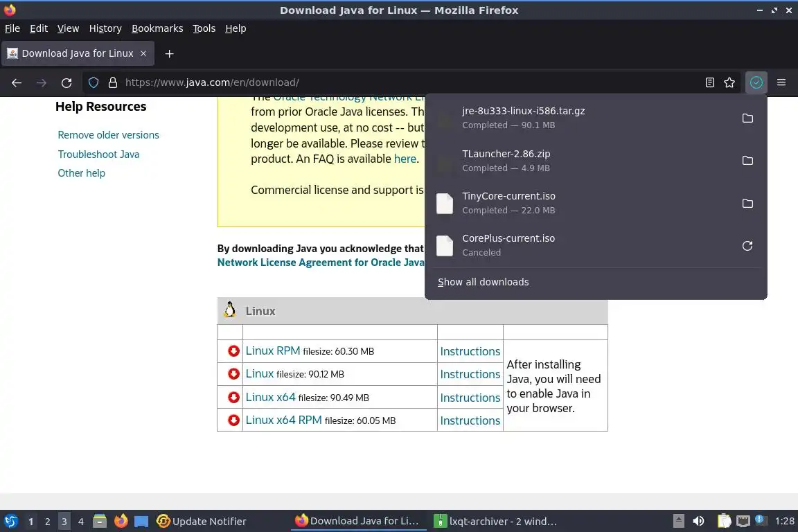
Task: Open the LXQt start menu icon
Action: click(x=10, y=522)
